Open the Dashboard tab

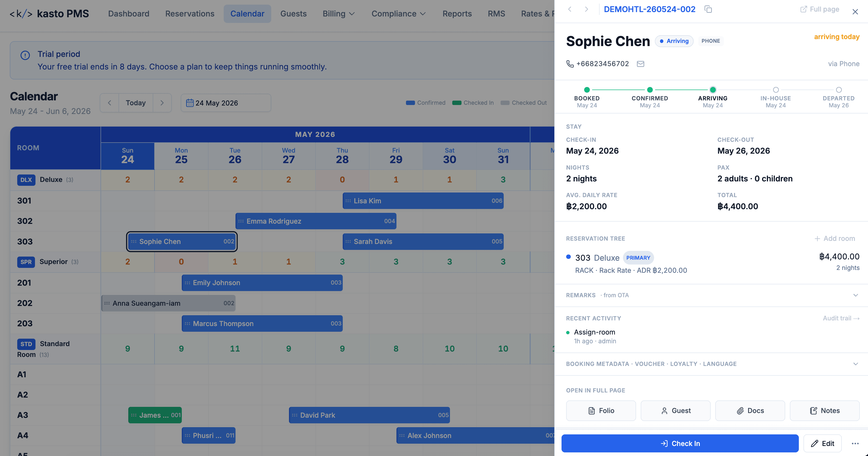tap(129, 13)
